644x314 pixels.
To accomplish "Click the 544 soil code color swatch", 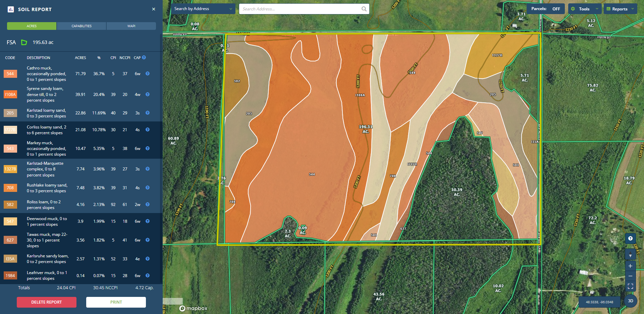I will tap(10, 74).
